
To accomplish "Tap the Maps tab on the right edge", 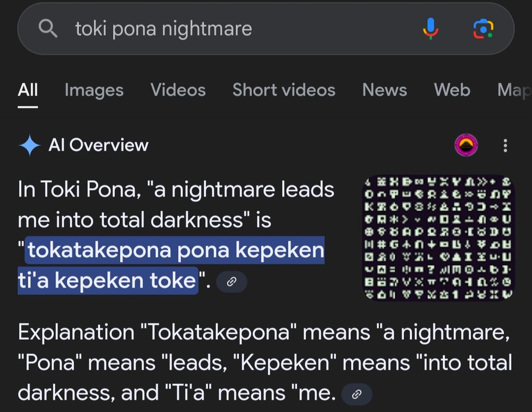I will click(x=514, y=90).
